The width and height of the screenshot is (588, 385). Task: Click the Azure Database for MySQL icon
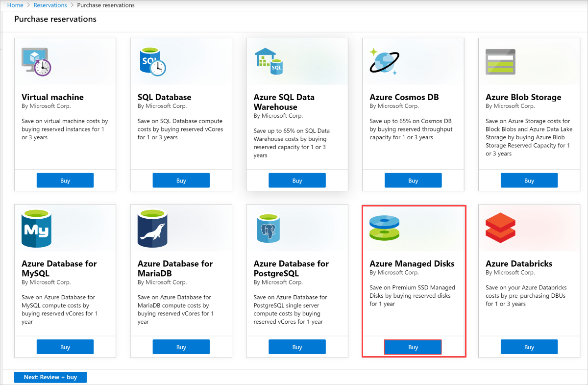(x=36, y=228)
